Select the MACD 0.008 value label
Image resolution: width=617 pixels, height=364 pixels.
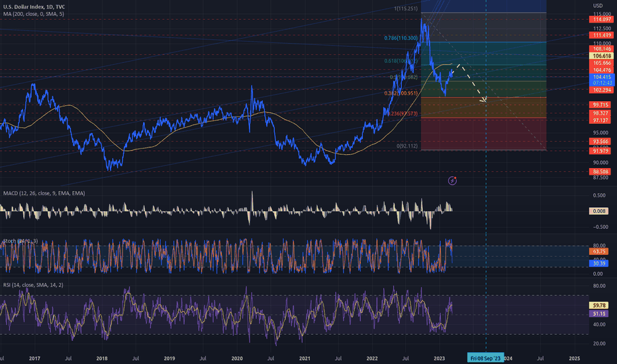pyautogui.click(x=599, y=211)
